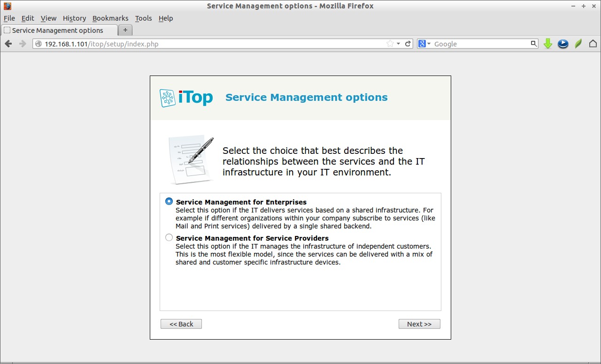Reload the page

(x=408, y=44)
